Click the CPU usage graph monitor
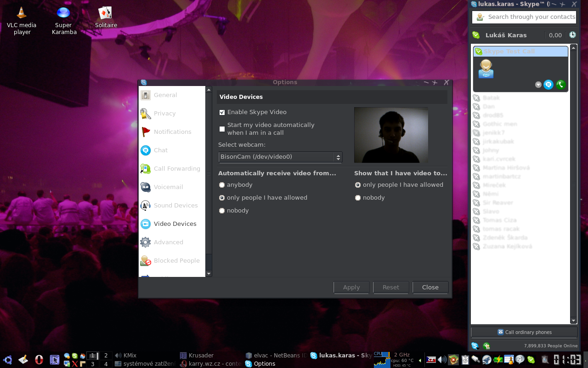 (381, 360)
